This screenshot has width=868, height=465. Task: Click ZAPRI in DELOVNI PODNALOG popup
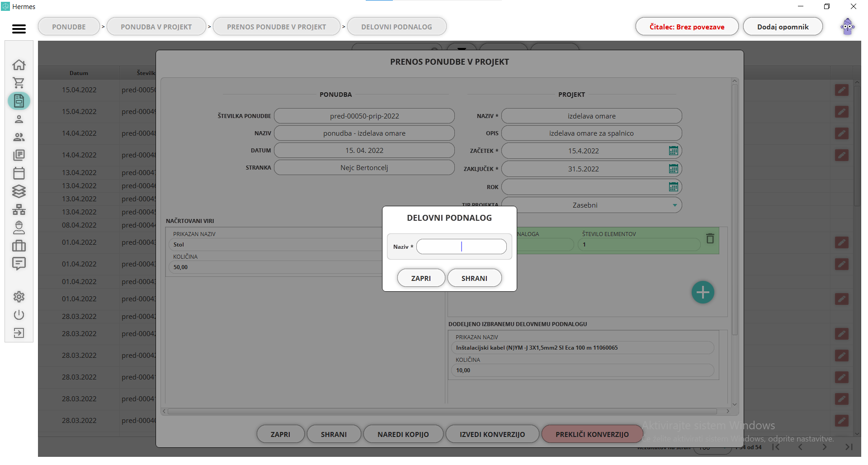[421, 278]
